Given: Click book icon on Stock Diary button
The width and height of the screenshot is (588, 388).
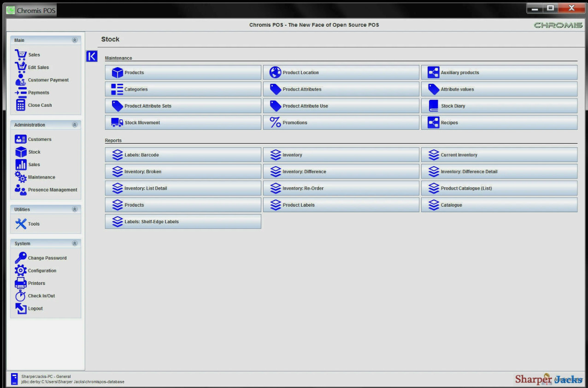Looking at the screenshot, I should 434,106.
